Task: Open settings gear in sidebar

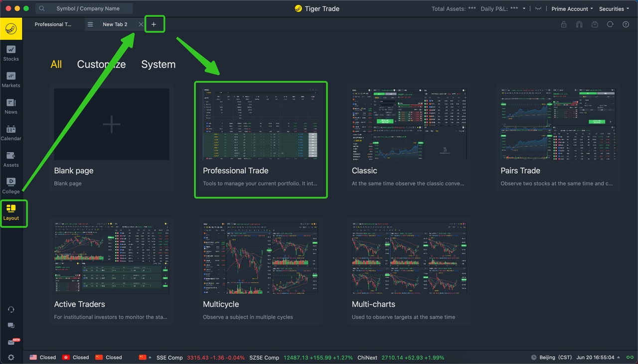Action: [x=11, y=358]
